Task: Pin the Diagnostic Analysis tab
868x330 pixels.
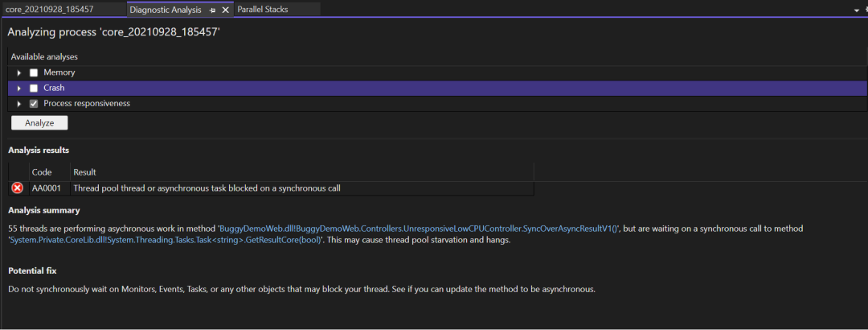Action: [212, 10]
